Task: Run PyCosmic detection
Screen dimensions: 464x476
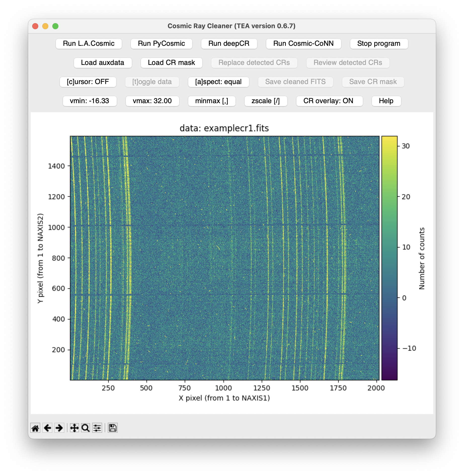Action: point(161,44)
